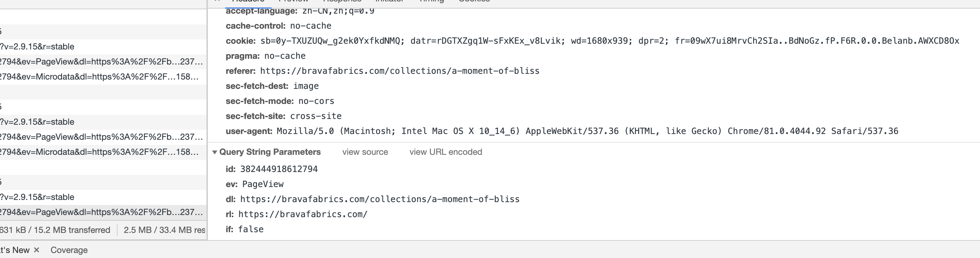Close the What's New drawer tab
Image resolution: width=980 pixels, height=258 pixels.
[37, 250]
